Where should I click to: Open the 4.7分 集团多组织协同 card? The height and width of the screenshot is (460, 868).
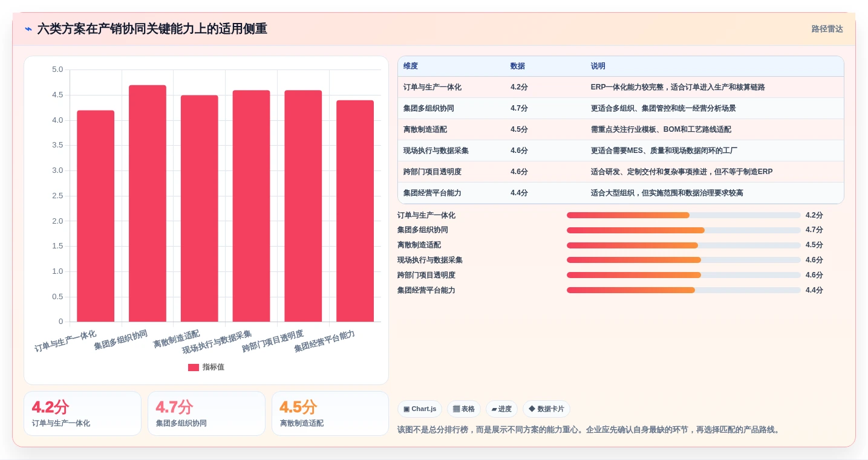click(206, 413)
